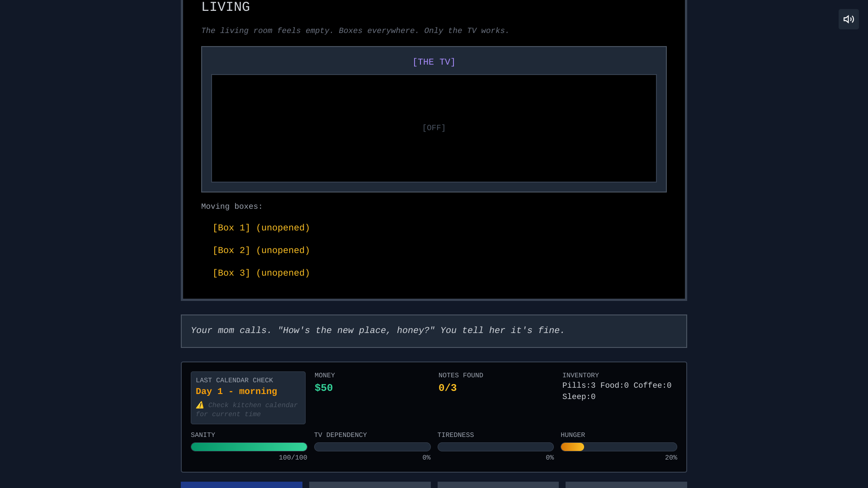Screen dimensions: 868x488
Task: Click the Hunger progress bar
Action: (619, 447)
